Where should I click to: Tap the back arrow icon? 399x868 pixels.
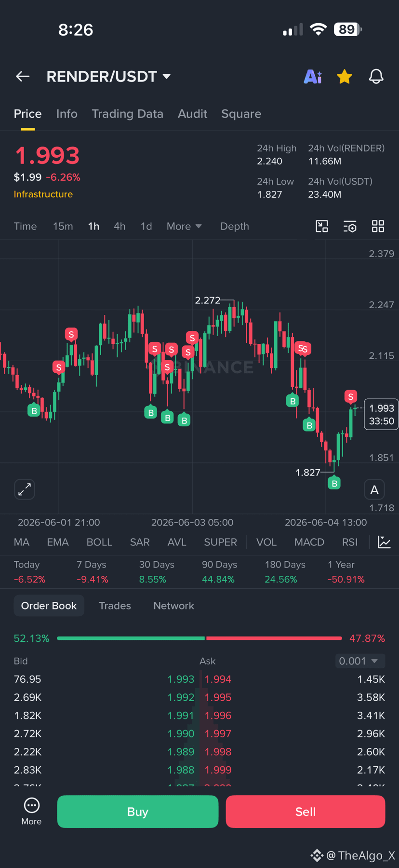coord(23,76)
